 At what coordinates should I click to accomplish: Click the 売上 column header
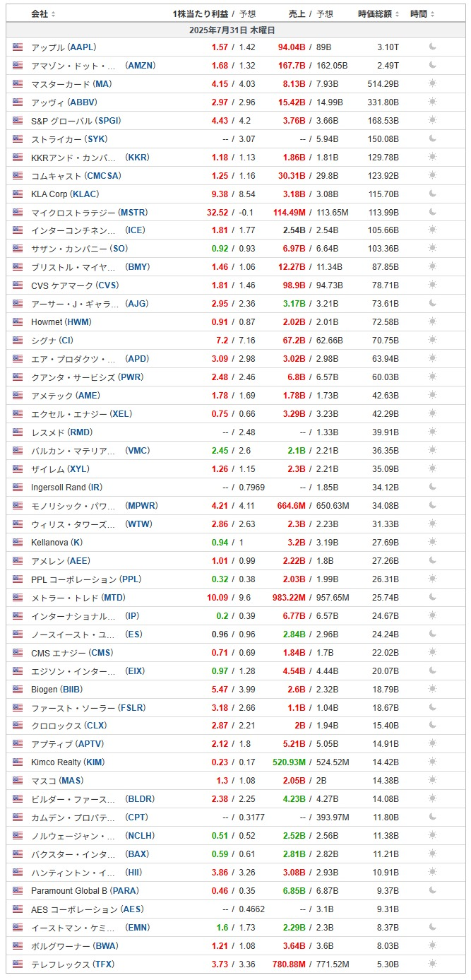pos(297,14)
